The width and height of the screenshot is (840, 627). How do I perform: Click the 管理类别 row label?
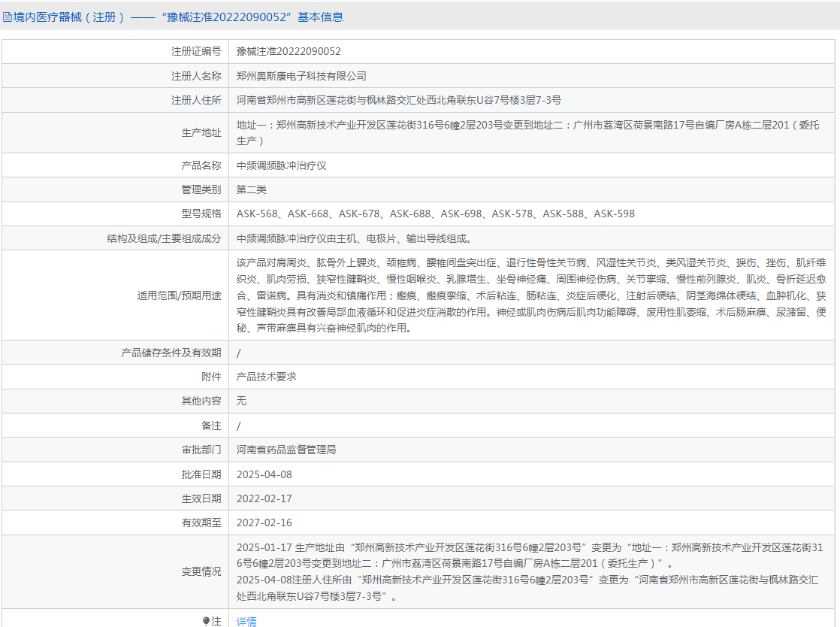pos(201,189)
